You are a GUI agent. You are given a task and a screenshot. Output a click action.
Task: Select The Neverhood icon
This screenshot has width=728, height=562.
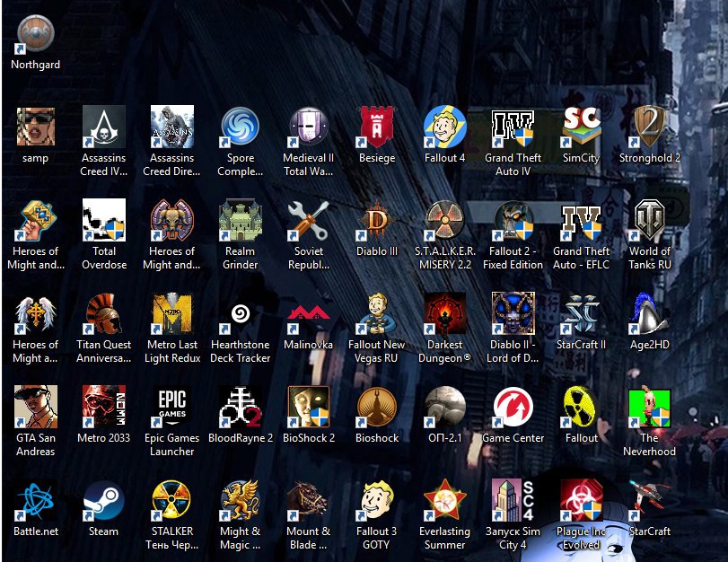point(650,407)
